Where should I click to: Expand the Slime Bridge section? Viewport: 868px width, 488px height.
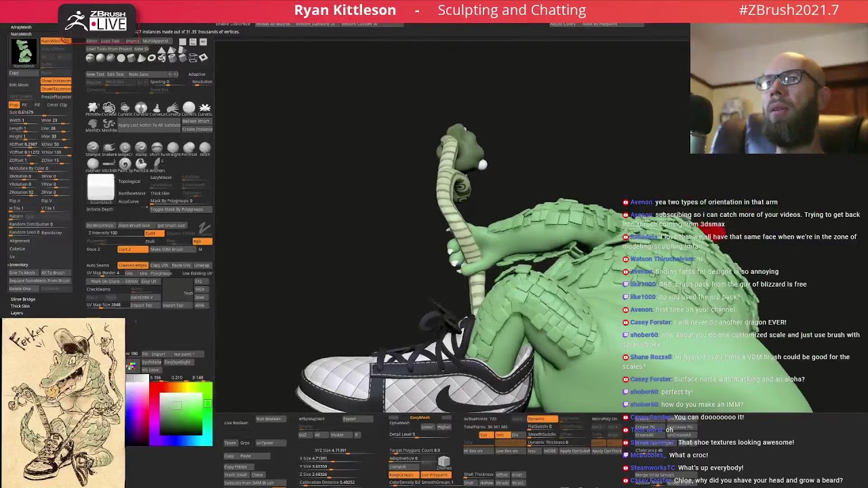(x=22, y=299)
